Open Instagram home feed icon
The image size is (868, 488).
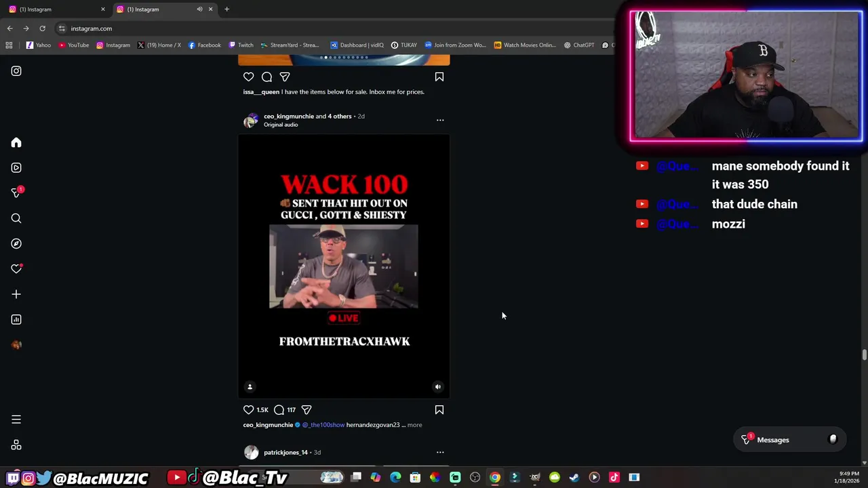(16, 142)
